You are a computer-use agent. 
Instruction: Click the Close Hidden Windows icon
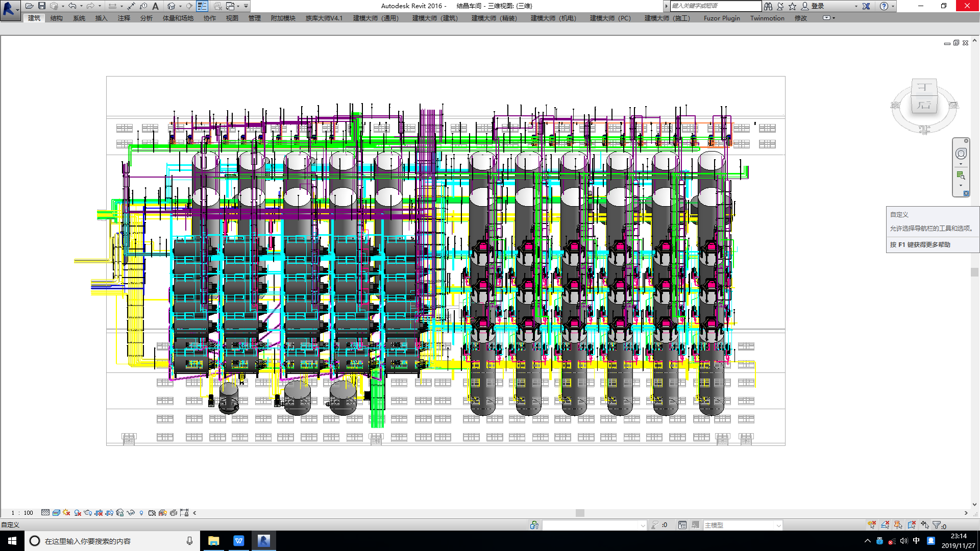(218, 6)
